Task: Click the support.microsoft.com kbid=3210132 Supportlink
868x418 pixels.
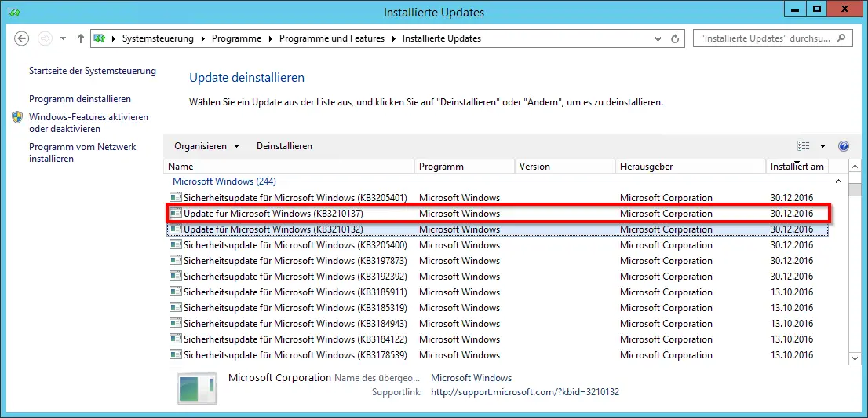Action: pyautogui.click(x=524, y=393)
